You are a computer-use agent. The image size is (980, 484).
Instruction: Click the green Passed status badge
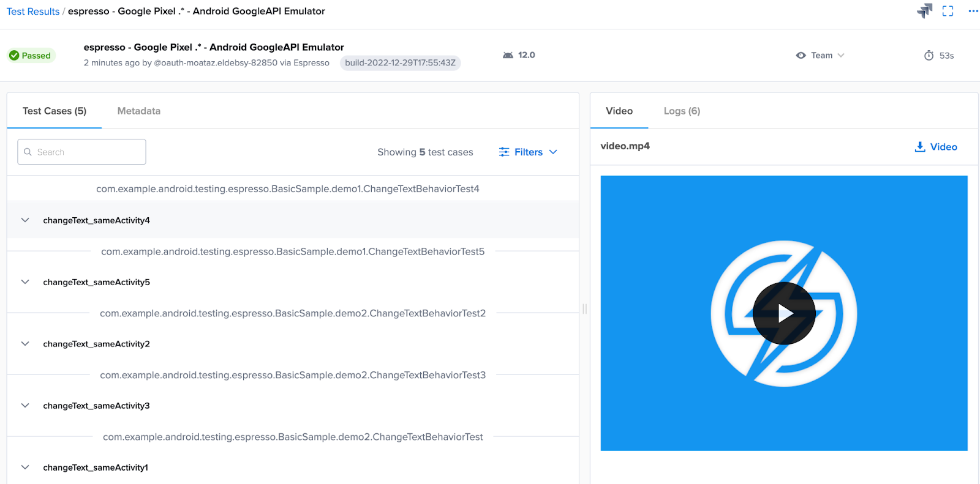tap(31, 56)
